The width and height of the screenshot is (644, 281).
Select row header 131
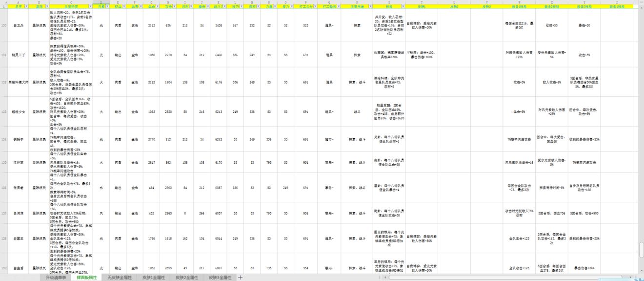4,55
